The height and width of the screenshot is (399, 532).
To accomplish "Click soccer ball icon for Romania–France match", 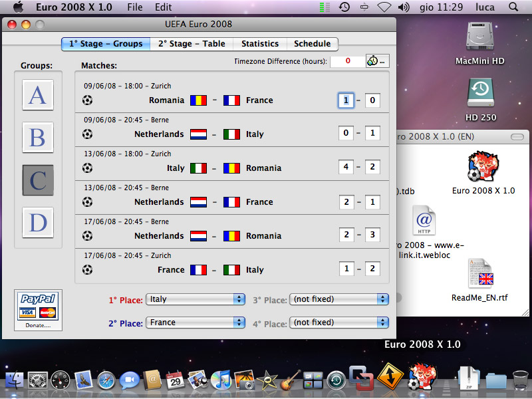I will 87,100.
